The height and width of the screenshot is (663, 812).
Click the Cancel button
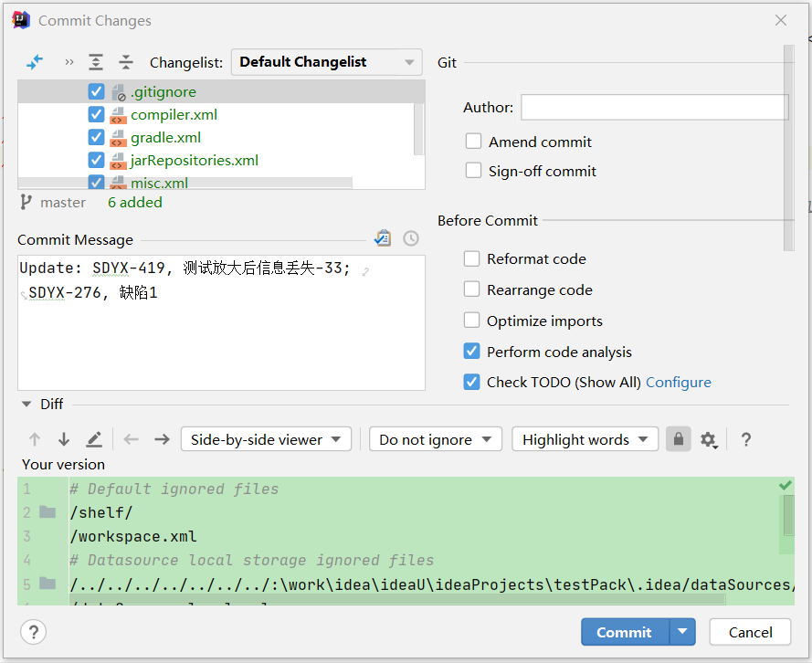pyautogui.click(x=750, y=632)
